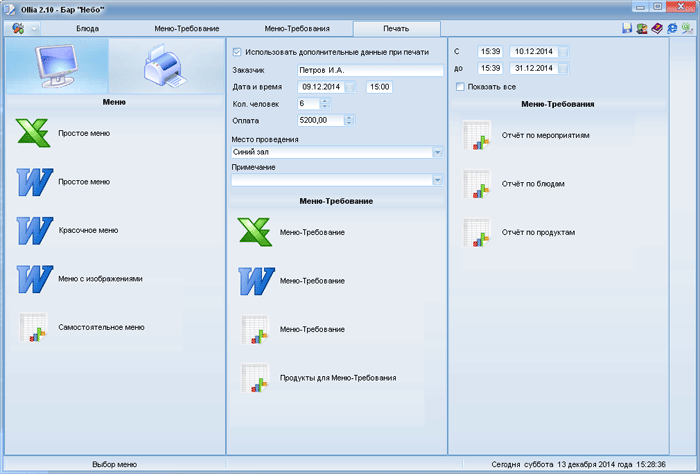Export Простое меню via Word icon
This screenshot has width=700, height=474.
click(x=34, y=182)
